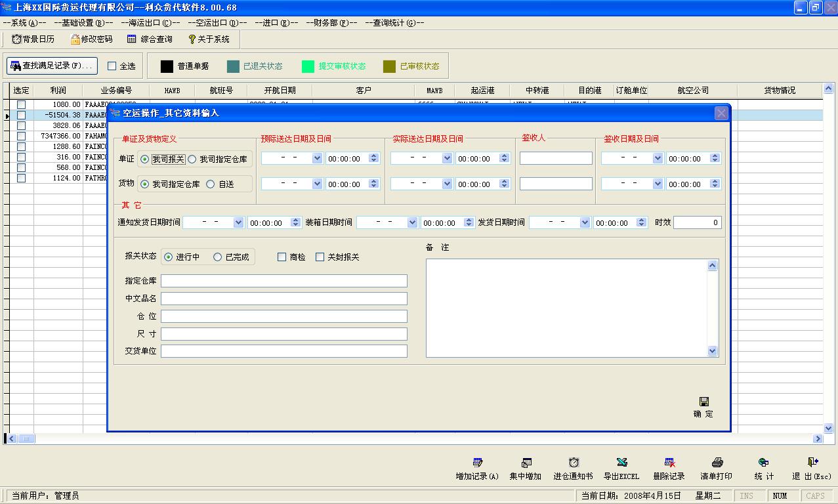838x504 pixels.
Task: Select 我司指定仓库 in the 货物 row
Action: coord(144,184)
